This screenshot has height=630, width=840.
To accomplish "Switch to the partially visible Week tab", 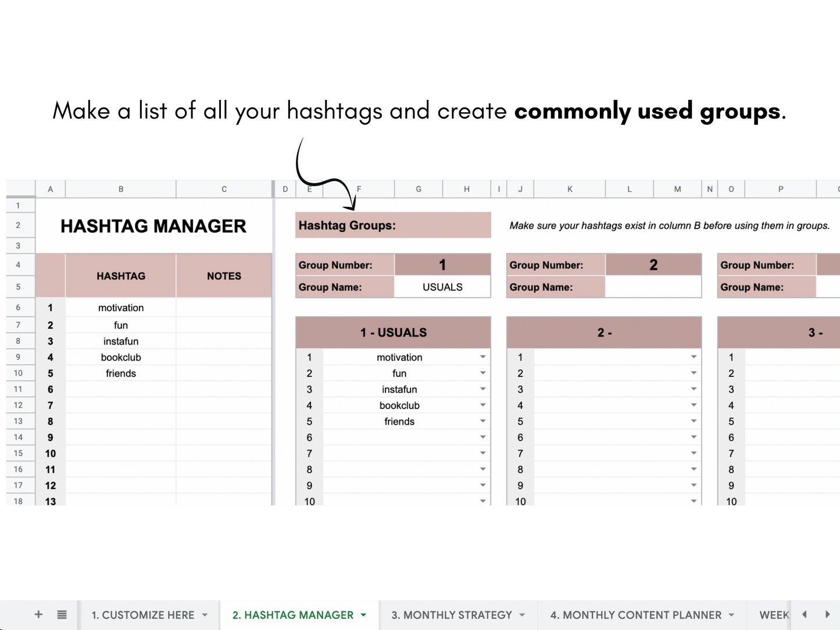I will [773, 614].
